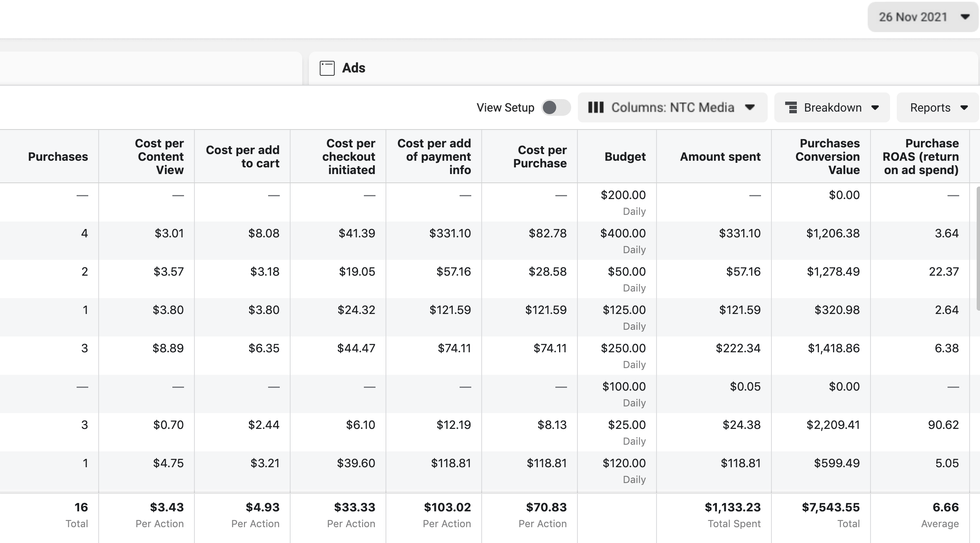Click the vertical table scrollbar
980x543 pixels.
pyautogui.click(x=978, y=249)
